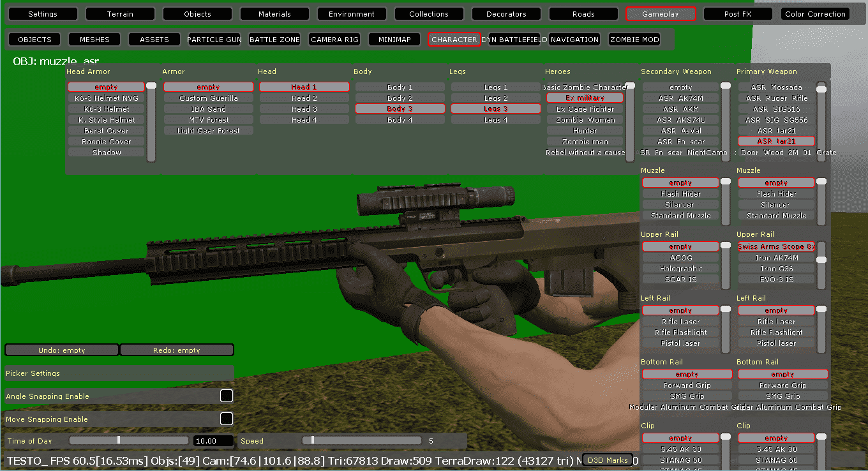
Task: Open the MINIMAP sub-tab
Action: point(394,40)
